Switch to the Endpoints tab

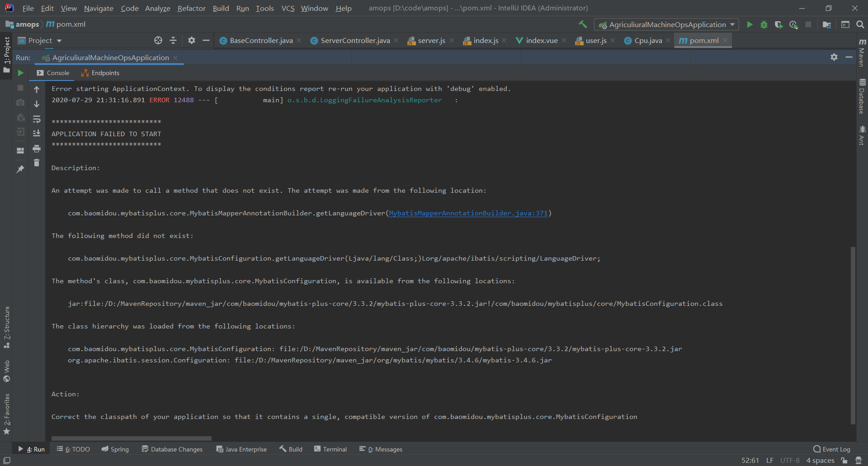tap(100, 73)
